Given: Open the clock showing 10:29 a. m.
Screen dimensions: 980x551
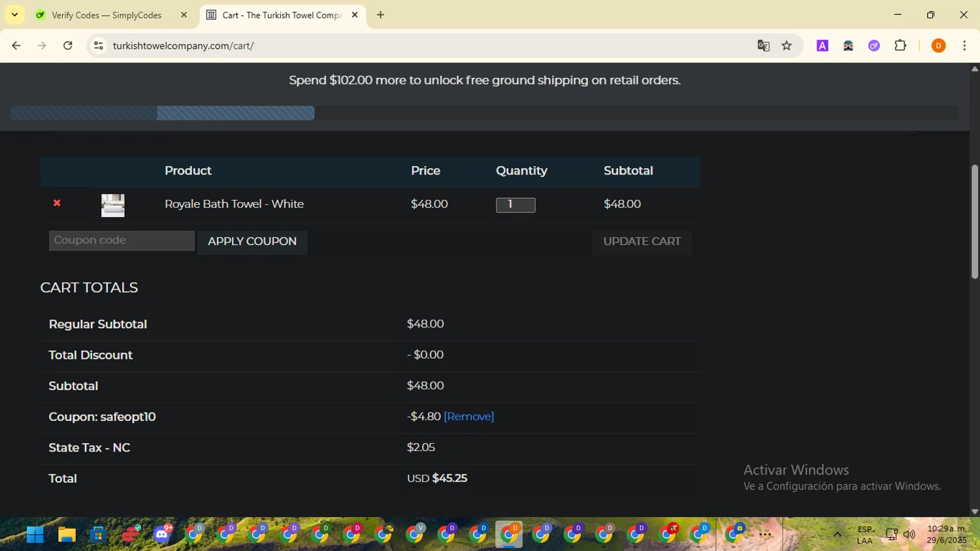Looking at the screenshot, I should 947,535.
